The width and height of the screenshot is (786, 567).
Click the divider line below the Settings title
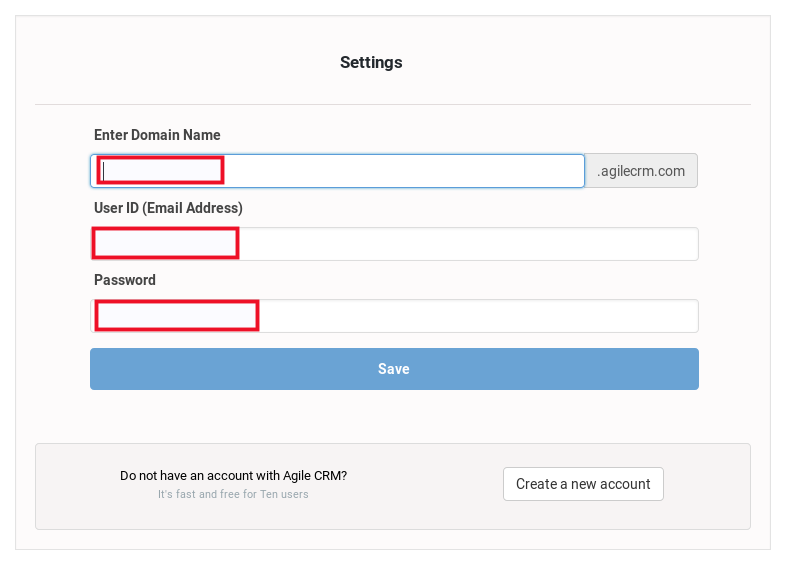(392, 104)
